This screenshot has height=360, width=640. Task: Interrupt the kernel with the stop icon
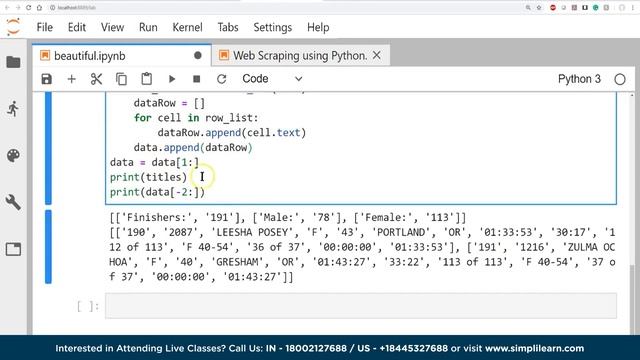coord(196,79)
